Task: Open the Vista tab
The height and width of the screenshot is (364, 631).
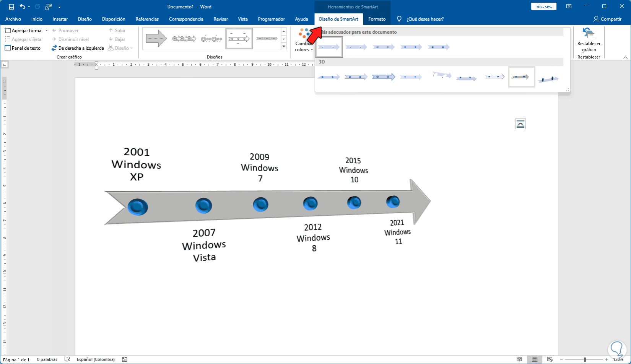Action: (x=243, y=19)
